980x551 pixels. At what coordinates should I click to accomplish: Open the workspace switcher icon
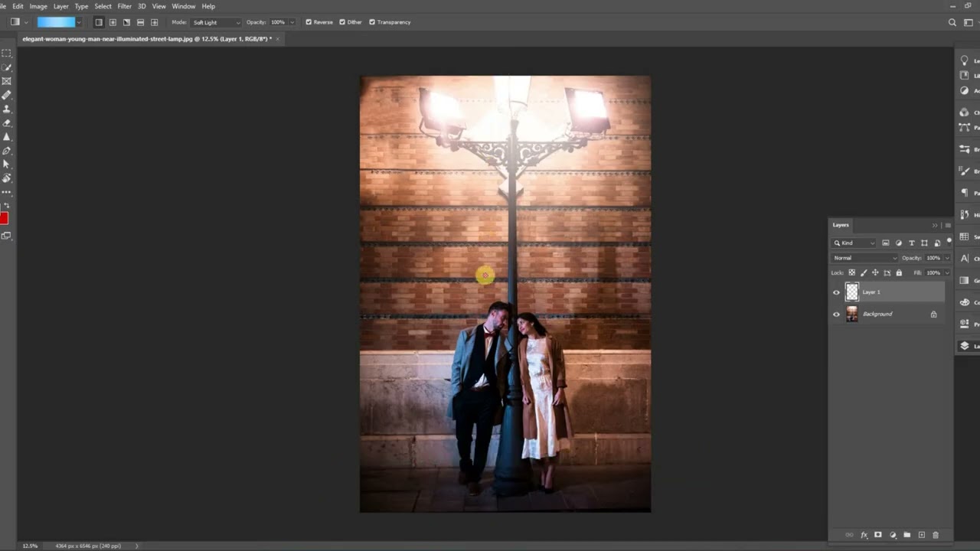coord(968,22)
